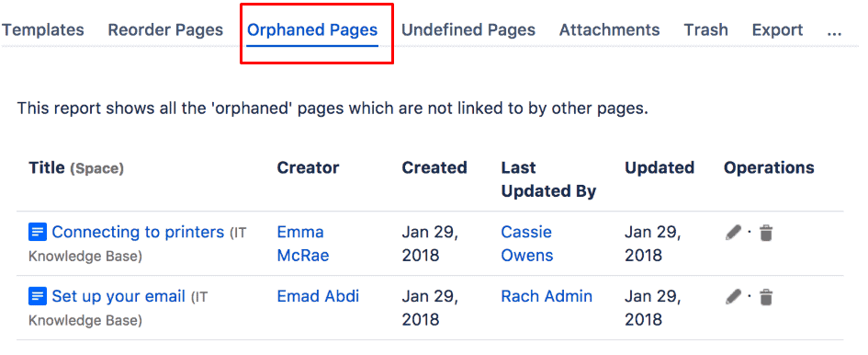Screen dimensions: 868x355
Task: View creator Emma McRae's profile
Action: [303, 244]
